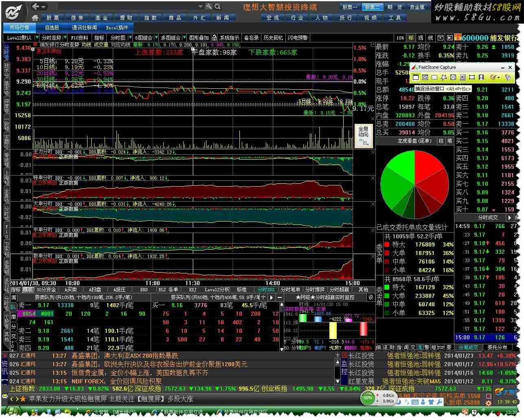FastStone: open the settings icon
This screenshot has width=524, height=420.
click(508, 77)
